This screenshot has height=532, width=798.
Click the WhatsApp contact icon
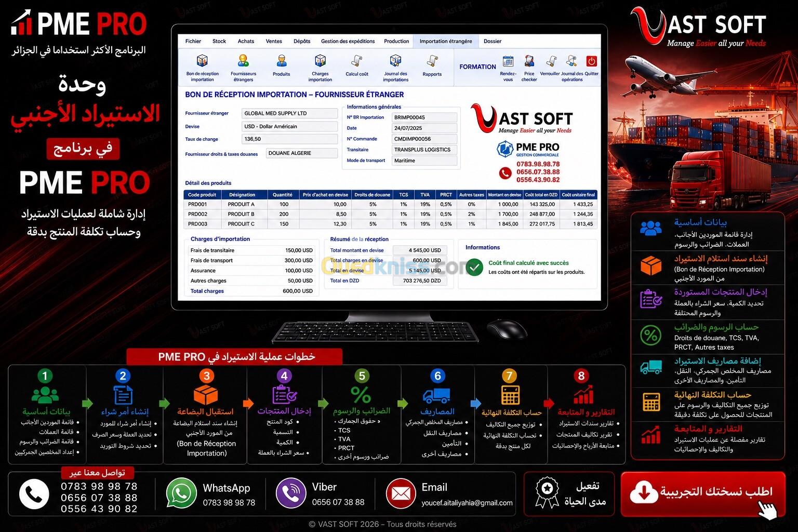[181, 493]
